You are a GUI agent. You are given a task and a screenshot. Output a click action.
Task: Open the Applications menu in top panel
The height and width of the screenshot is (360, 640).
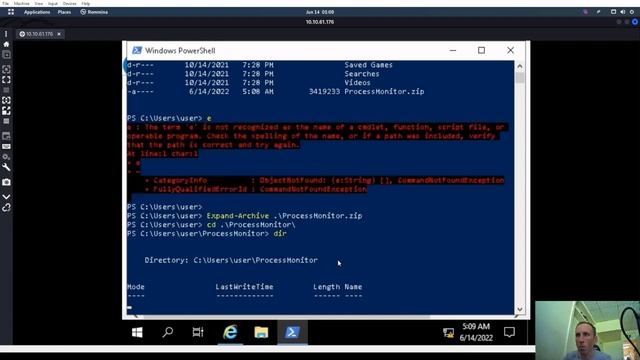pyautogui.click(x=37, y=12)
